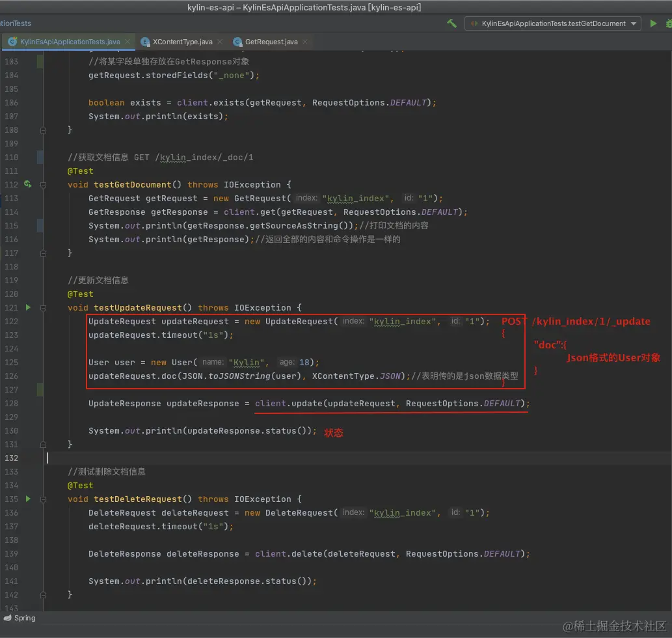Screen dimensions: 672x638
Task: Click the "Kylin" string in new User
Action: pyautogui.click(x=247, y=363)
